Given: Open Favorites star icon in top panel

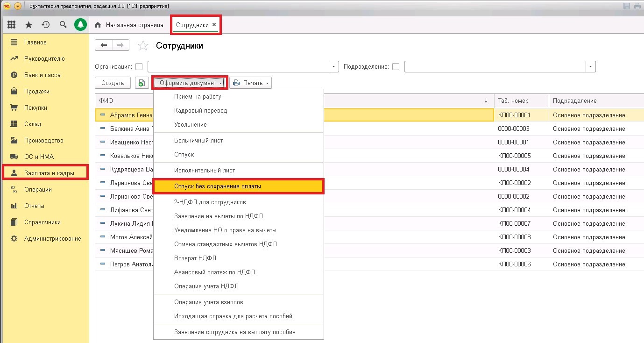Looking at the screenshot, I should click(28, 25).
